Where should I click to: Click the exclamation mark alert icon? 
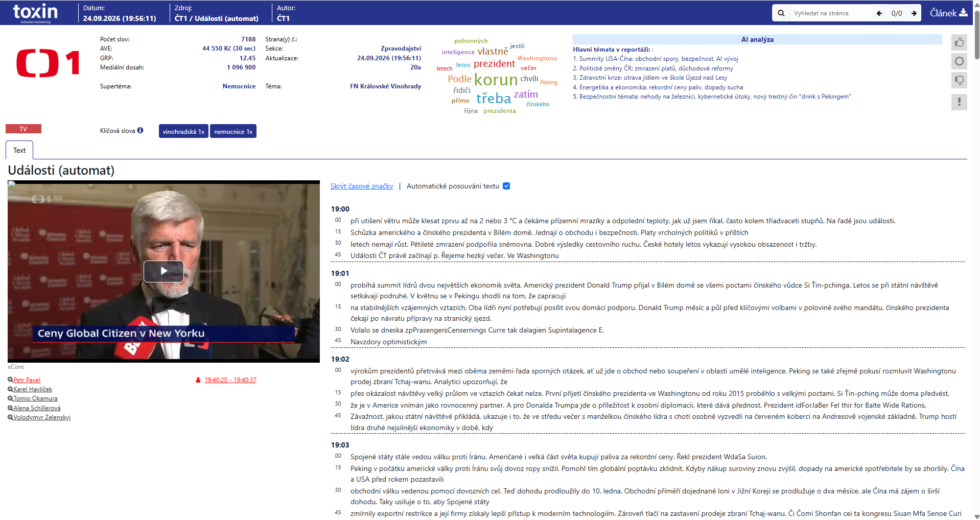point(959,102)
